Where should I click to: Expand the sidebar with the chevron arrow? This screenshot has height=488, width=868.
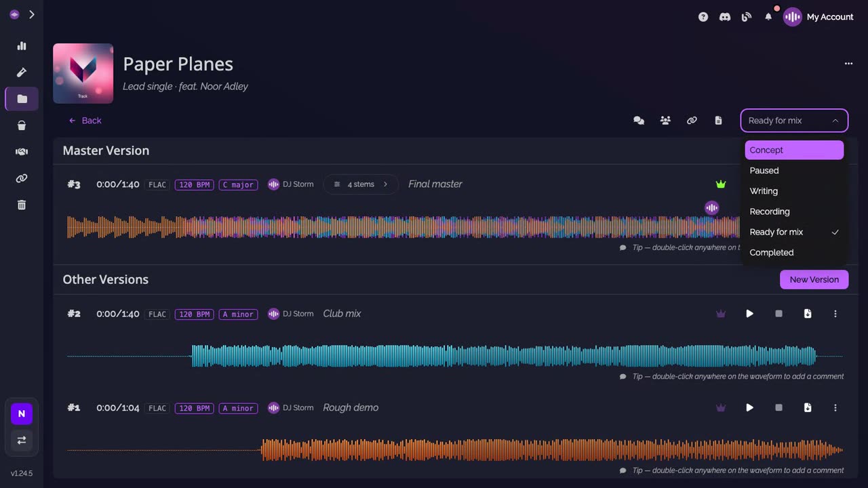31,14
